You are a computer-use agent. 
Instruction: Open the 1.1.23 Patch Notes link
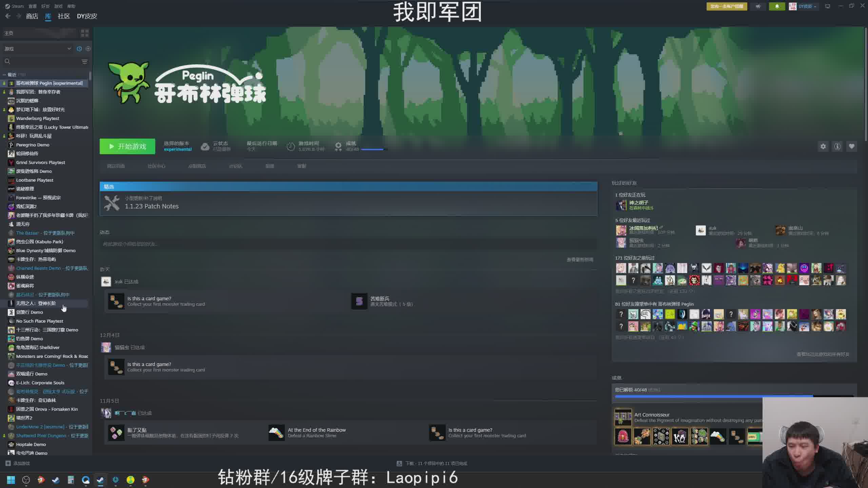(x=152, y=206)
